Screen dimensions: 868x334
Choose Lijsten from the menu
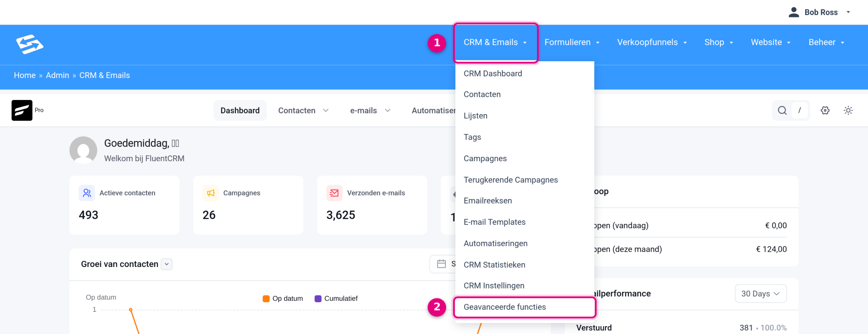(x=525, y=116)
